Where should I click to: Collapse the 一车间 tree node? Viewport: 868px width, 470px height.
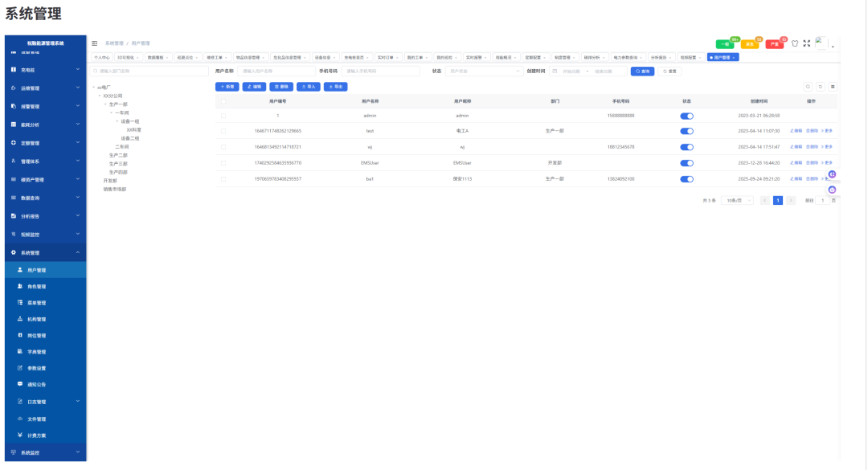click(111, 113)
